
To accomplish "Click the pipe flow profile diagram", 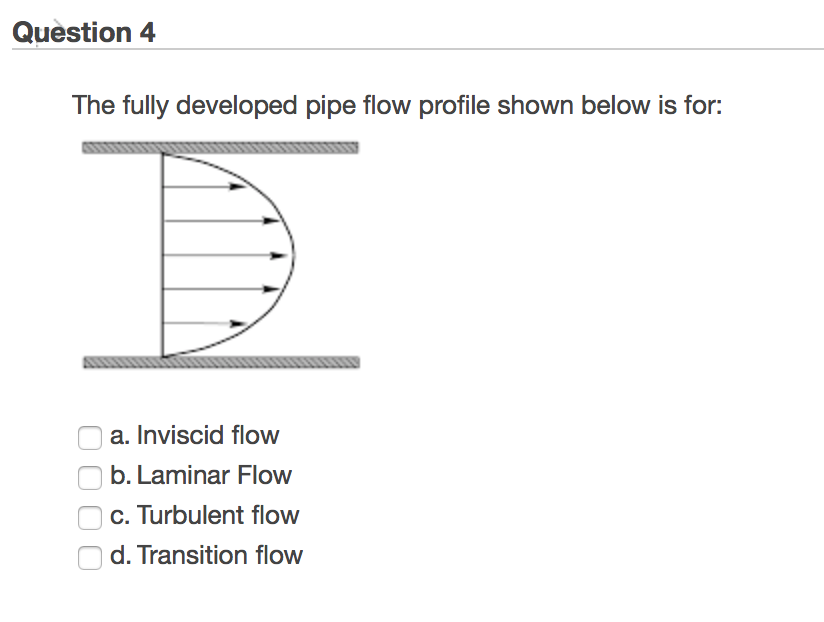I will coord(220,253).
